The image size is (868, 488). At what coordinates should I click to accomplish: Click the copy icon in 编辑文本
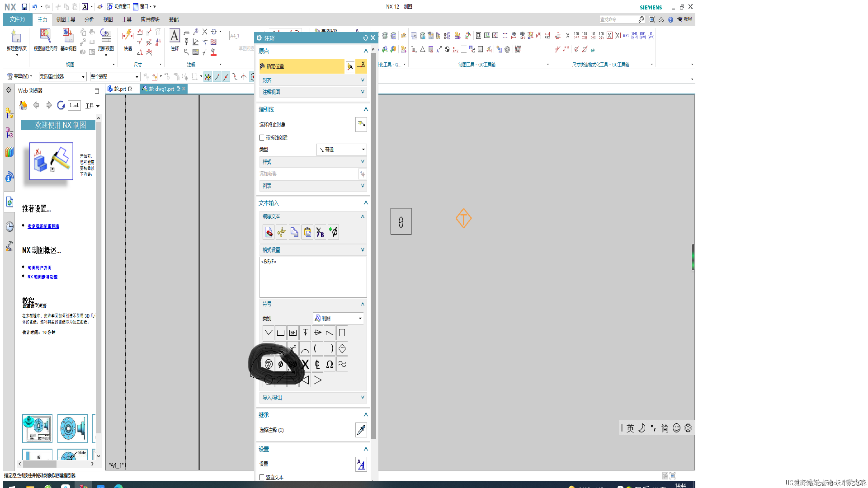point(294,232)
